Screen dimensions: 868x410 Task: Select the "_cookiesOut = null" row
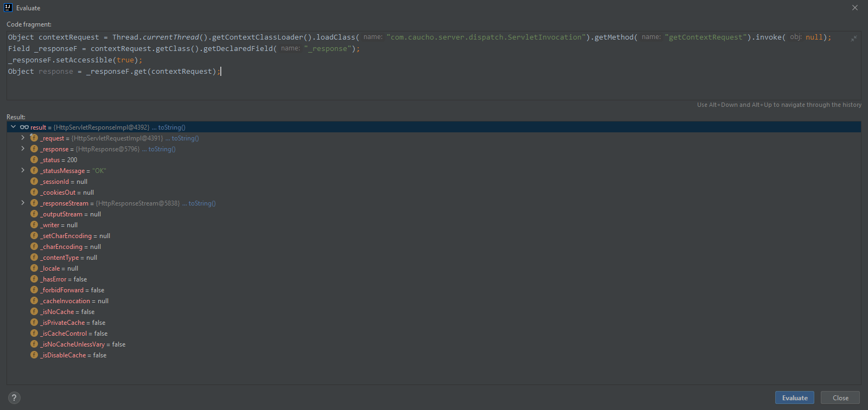[434, 193]
